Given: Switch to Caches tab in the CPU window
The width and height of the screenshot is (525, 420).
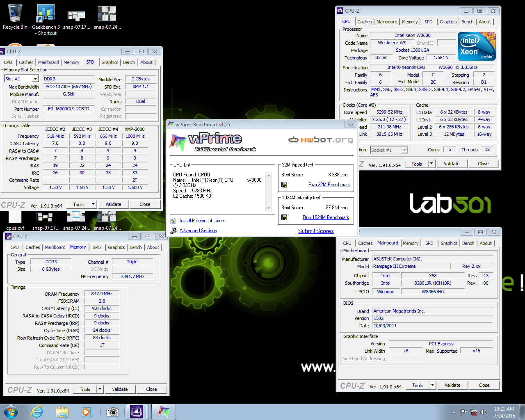Looking at the screenshot, I should pos(365,22).
